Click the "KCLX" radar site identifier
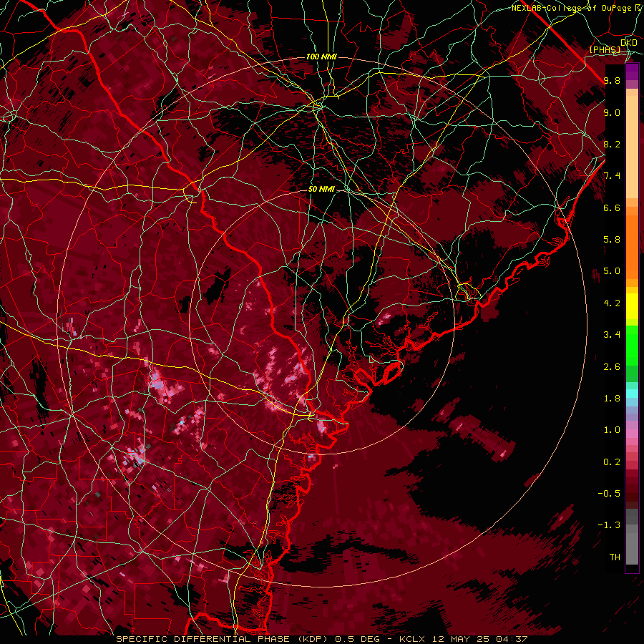The height and width of the screenshot is (644, 644). click(x=413, y=639)
